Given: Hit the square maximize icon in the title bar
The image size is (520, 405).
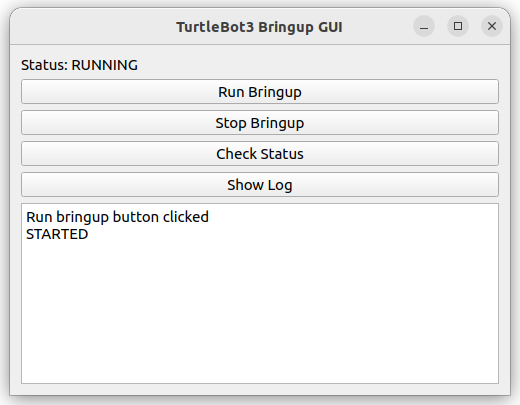Looking at the screenshot, I should tap(458, 26).
